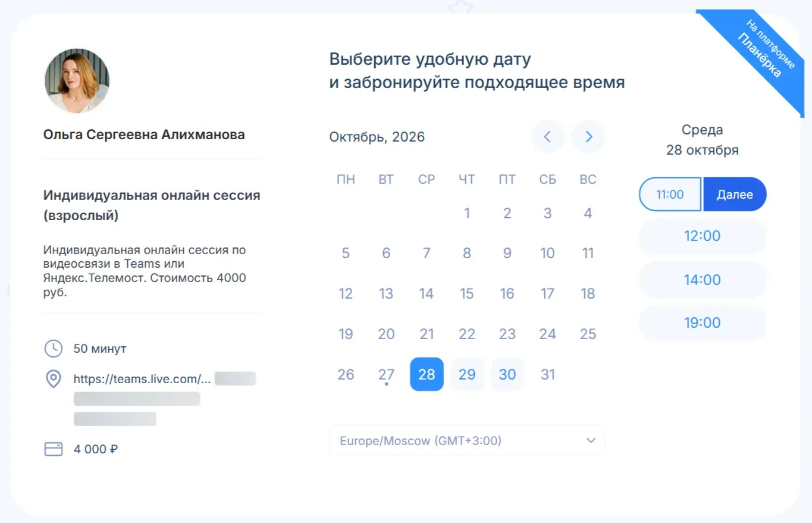Click October 27 in the calendar
Image resolution: width=812 pixels, height=523 pixels.
click(386, 374)
